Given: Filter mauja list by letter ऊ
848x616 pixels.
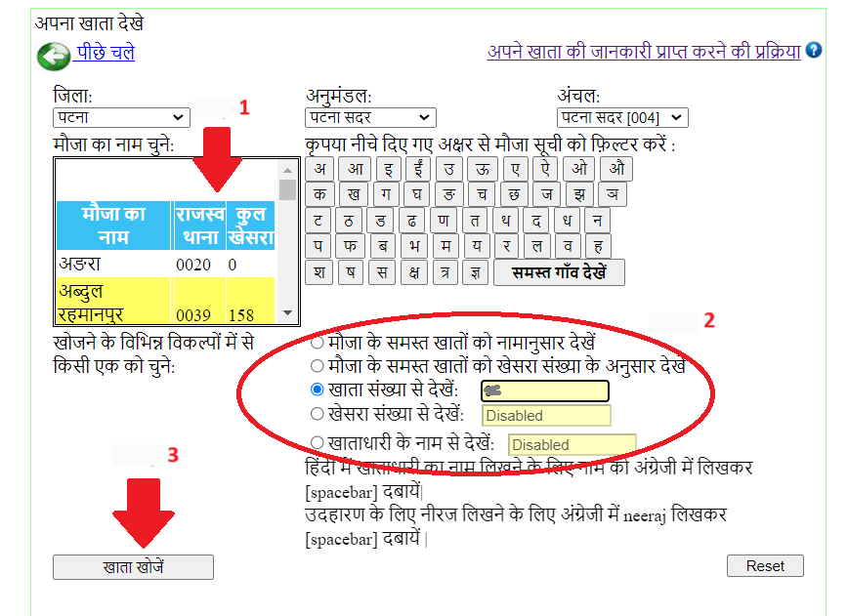Looking at the screenshot, I should (x=483, y=169).
